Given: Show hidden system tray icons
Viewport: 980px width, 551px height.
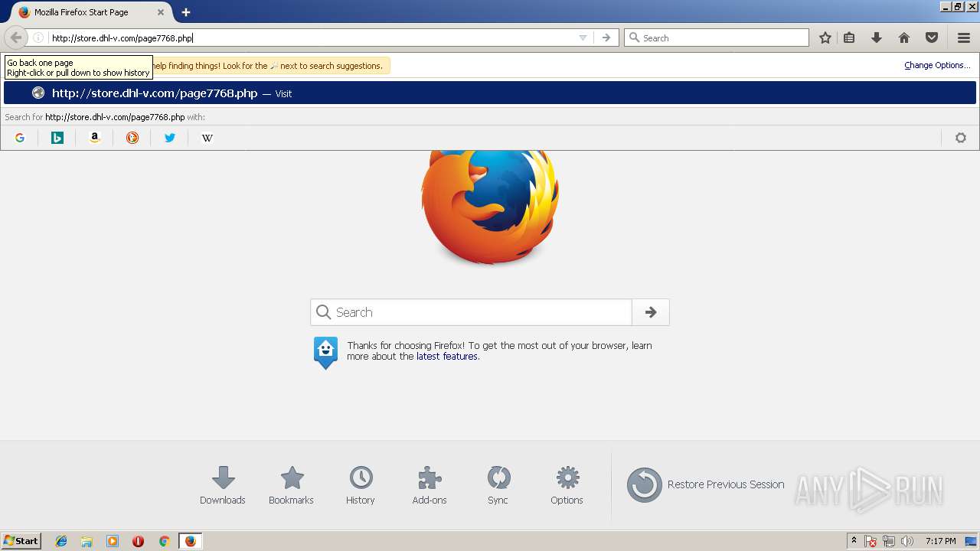Looking at the screenshot, I should [854, 541].
